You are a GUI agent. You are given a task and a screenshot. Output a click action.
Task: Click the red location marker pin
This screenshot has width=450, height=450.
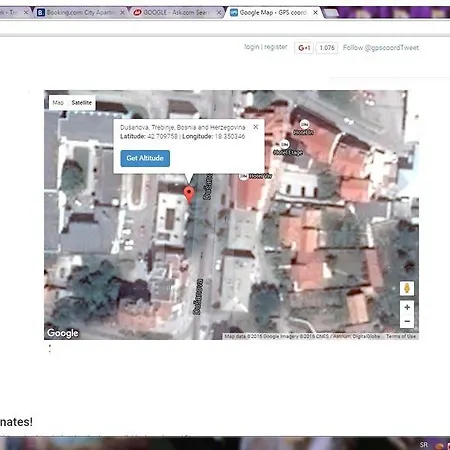click(x=189, y=195)
